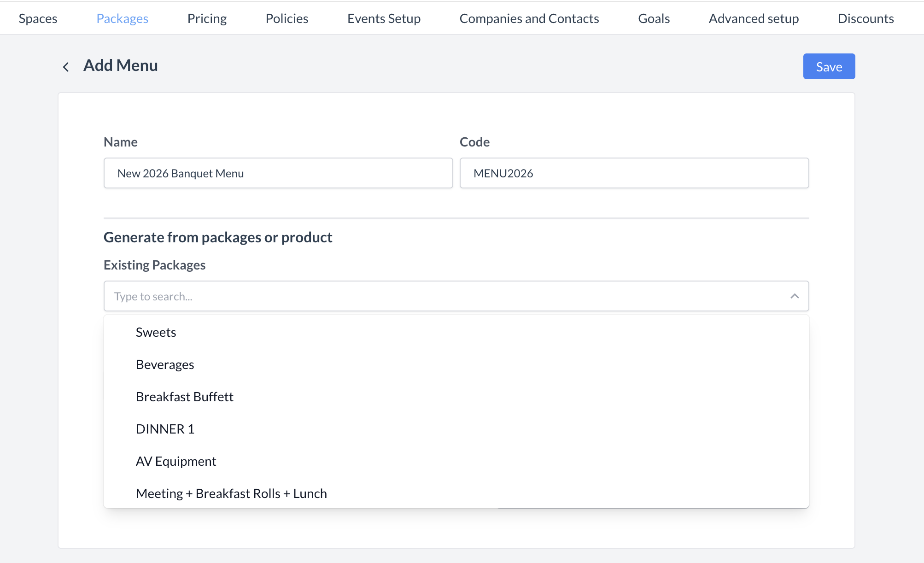Select Beverages from the packages list
This screenshot has width=924, height=563.
pyautogui.click(x=164, y=364)
